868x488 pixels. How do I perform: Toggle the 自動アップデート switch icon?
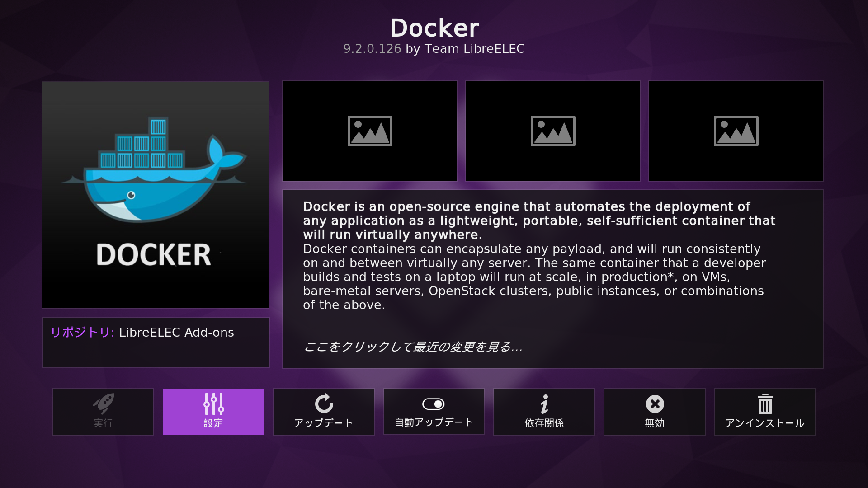(x=434, y=404)
